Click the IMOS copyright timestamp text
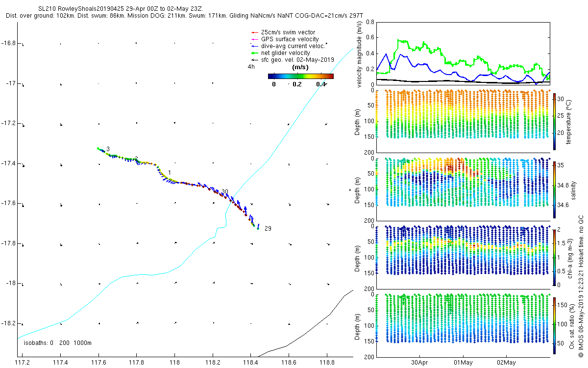Viewport: 588px width, 368px height. click(580, 286)
